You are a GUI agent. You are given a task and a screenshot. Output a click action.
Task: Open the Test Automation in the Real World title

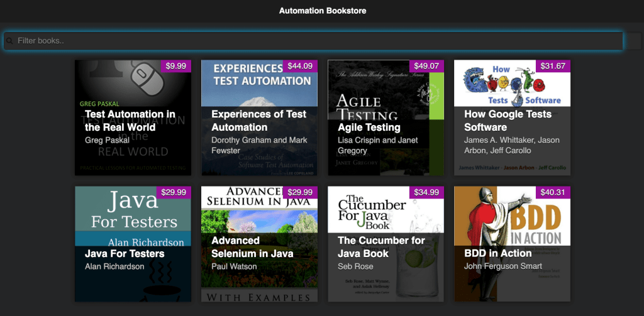[x=130, y=121]
